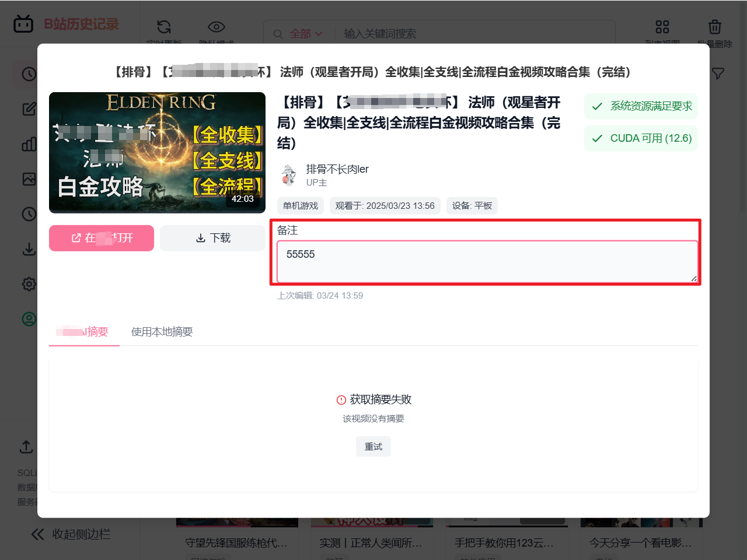Click uploader avatar of 排骨不长肉ler

coord(288,175)
